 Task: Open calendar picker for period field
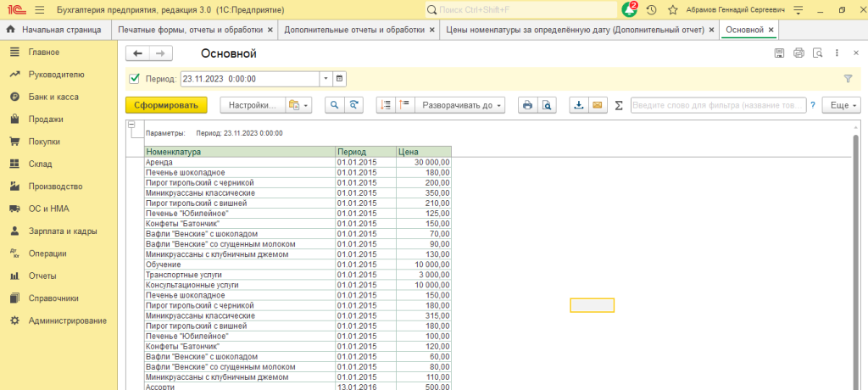[x=340, y=79]
